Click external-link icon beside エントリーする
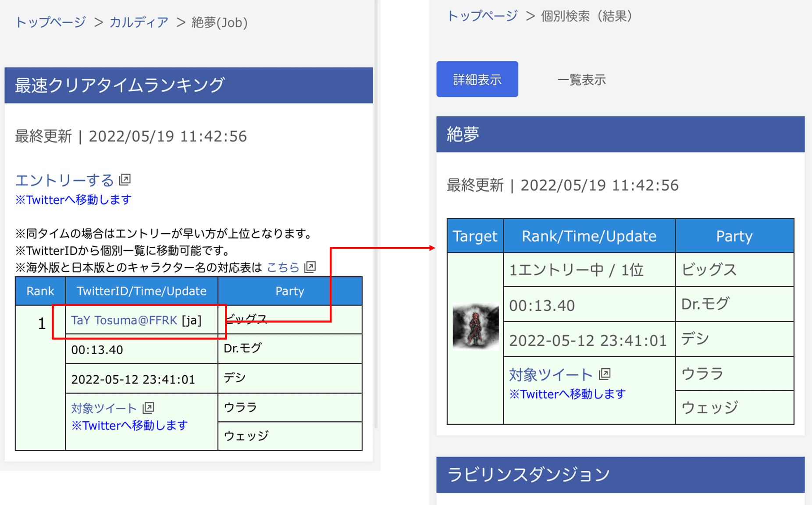 [125, 179]
